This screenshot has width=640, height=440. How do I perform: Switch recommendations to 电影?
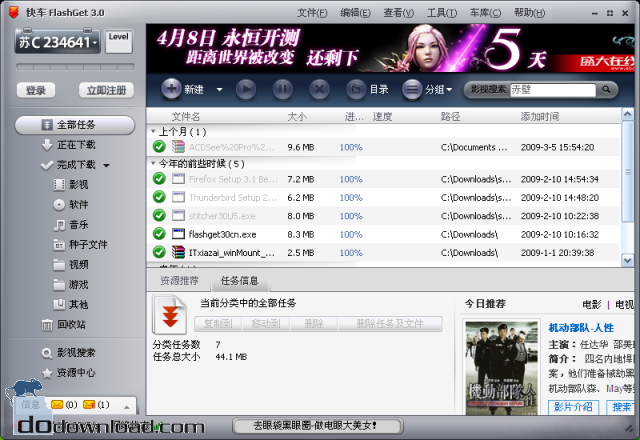tap(591, 304)
